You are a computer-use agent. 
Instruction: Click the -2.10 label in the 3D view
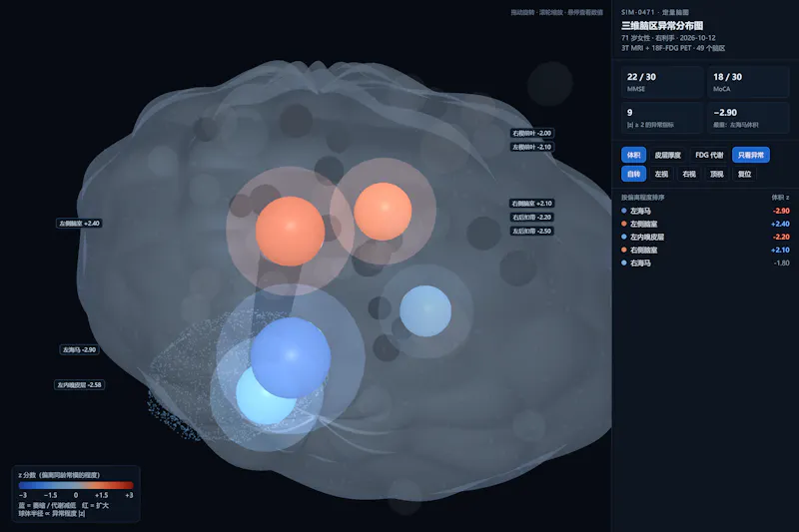[532, 147]
